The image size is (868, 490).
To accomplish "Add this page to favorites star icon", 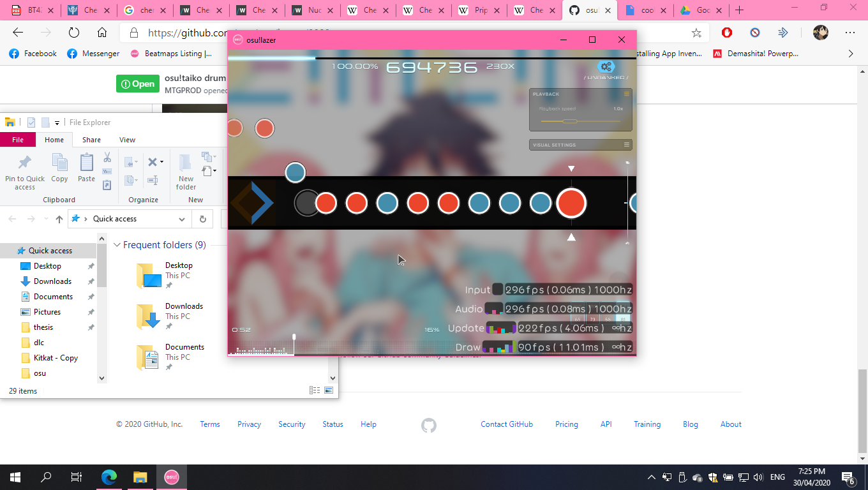I will 696,33.
